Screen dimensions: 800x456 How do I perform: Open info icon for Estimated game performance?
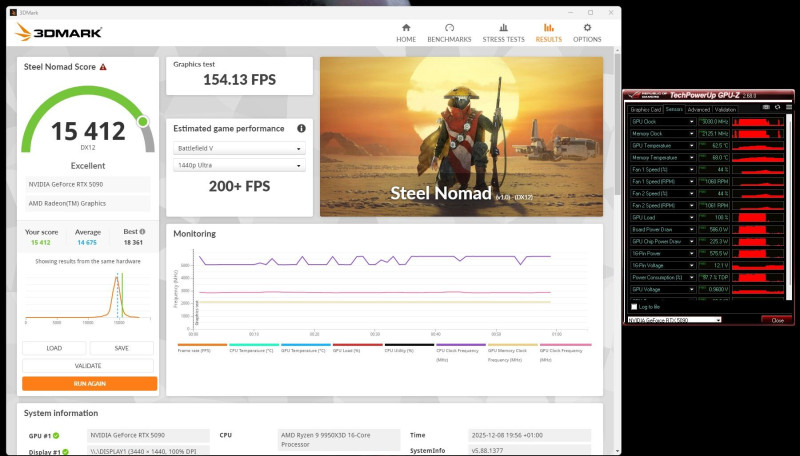pos(301,129)
